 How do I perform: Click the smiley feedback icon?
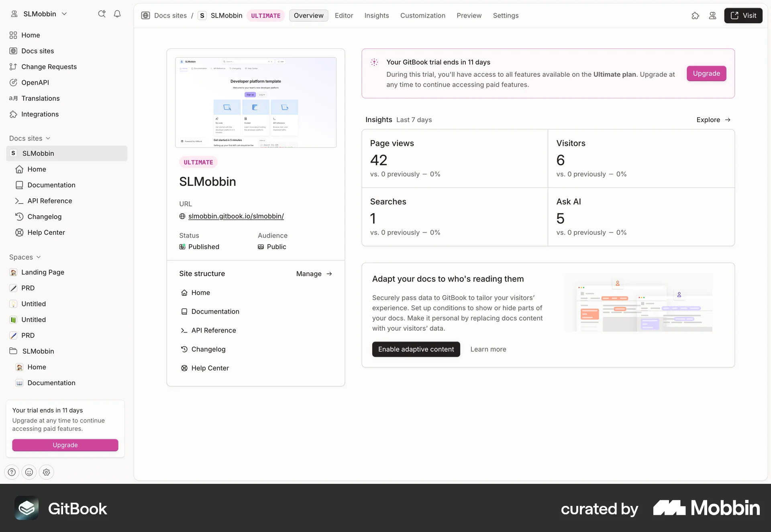tap(29, 472)
